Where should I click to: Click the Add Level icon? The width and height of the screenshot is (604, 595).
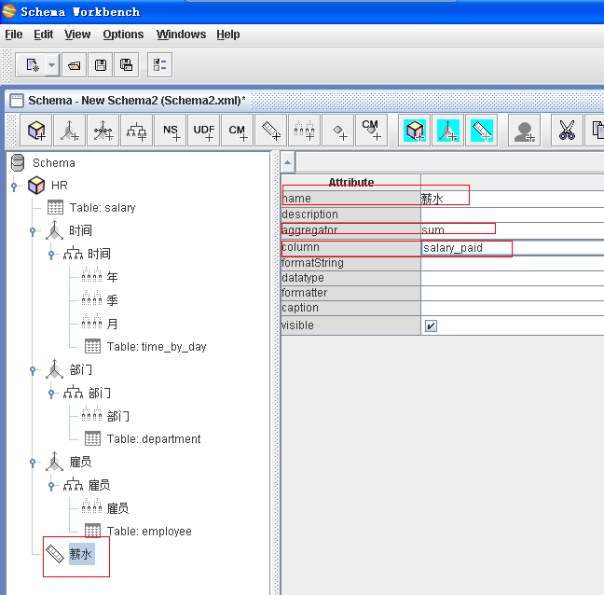tap(304, 130)
